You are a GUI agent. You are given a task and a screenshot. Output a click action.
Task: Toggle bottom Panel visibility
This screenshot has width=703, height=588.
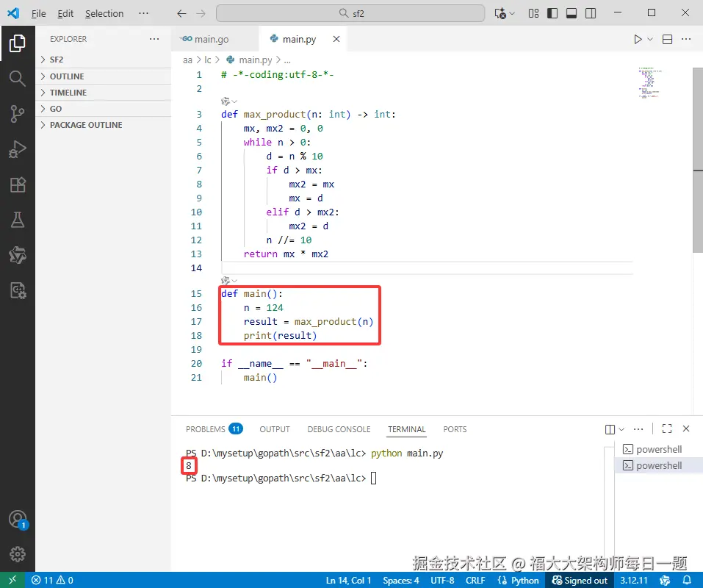click(x=572, y=13)
